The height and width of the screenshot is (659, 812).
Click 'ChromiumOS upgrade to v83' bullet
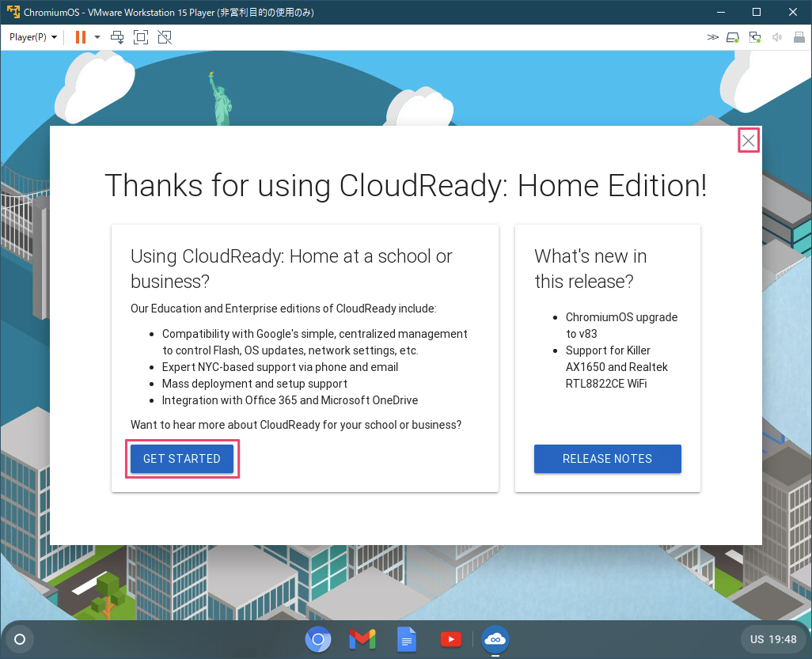621,325
